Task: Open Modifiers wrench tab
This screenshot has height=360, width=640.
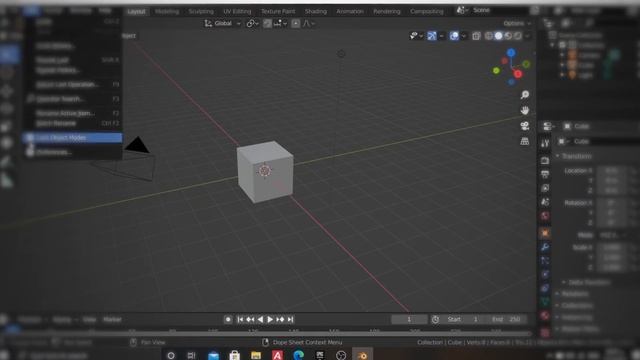Action: (x=545, y=247)
